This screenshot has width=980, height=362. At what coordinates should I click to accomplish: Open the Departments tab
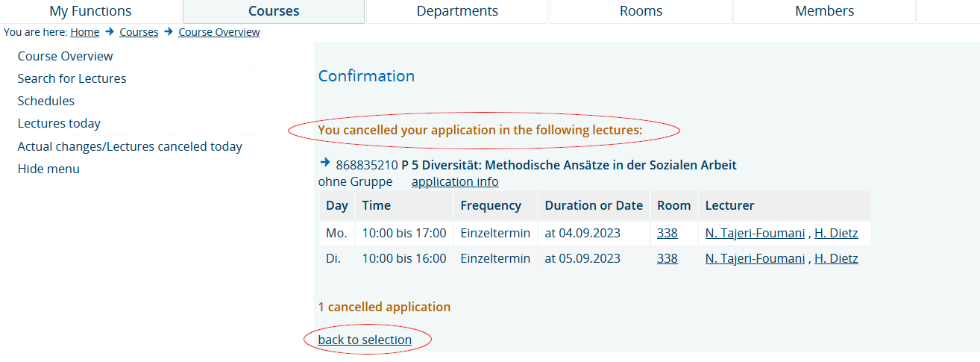pos(457,11)
